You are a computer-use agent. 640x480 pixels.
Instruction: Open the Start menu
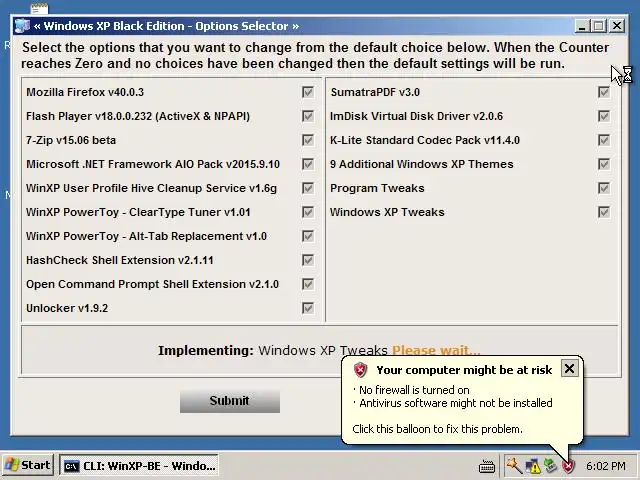[x=27, y=465]
